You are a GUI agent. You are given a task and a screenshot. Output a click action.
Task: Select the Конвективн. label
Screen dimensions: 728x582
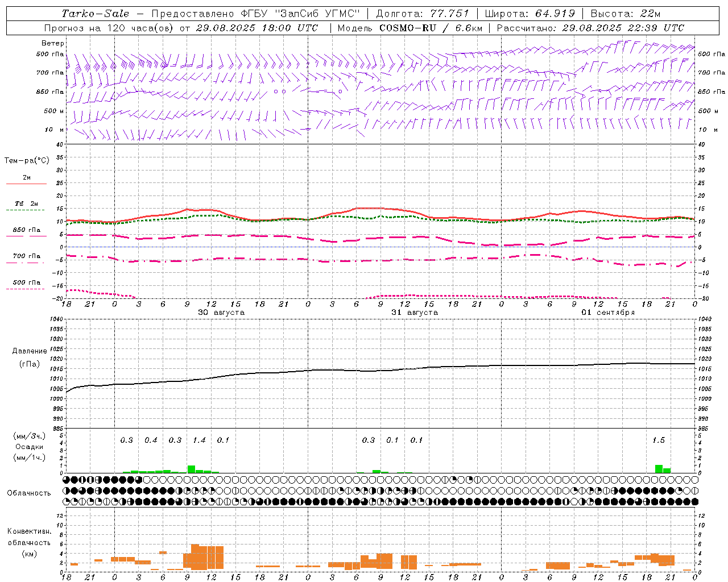point(30,531)
